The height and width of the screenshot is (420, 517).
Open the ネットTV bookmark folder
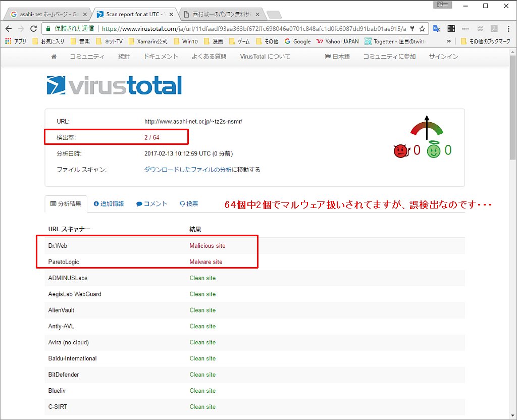[x=110, y=41]
